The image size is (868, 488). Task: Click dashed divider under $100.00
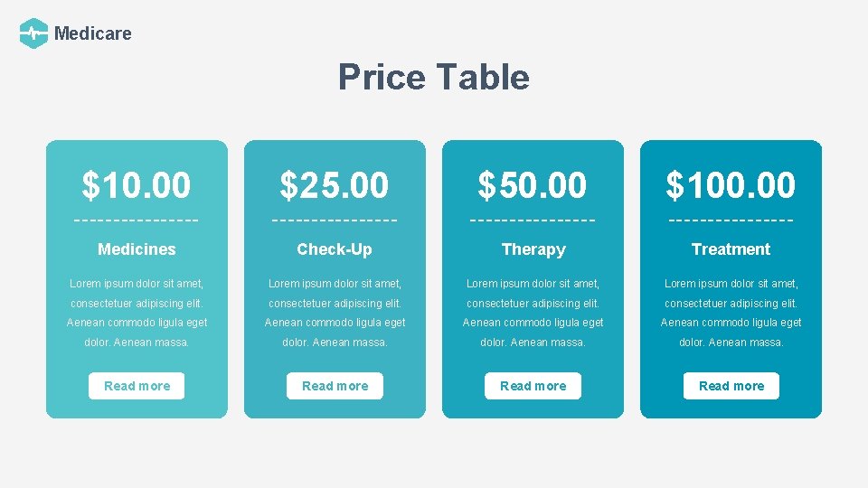point(731,220)
